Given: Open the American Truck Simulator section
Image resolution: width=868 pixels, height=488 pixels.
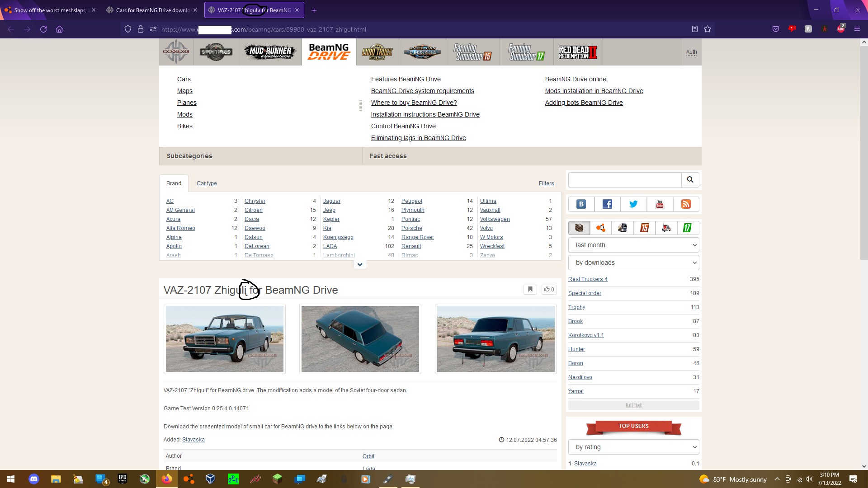Looking at the screenshot, I should (x=422, y=52).
